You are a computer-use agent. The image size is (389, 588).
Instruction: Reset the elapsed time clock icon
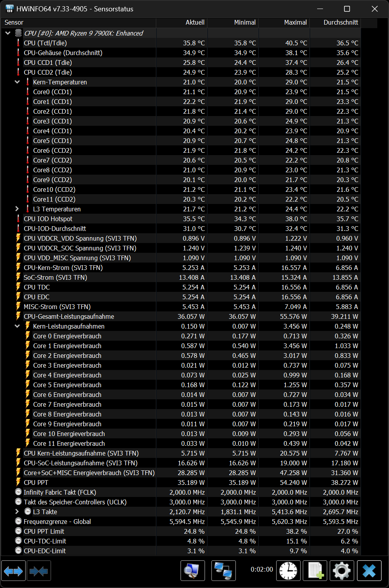(x=288, y=571)
